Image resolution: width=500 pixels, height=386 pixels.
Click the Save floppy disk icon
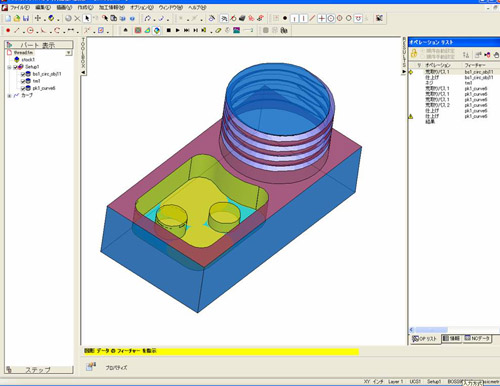(26, 18)
